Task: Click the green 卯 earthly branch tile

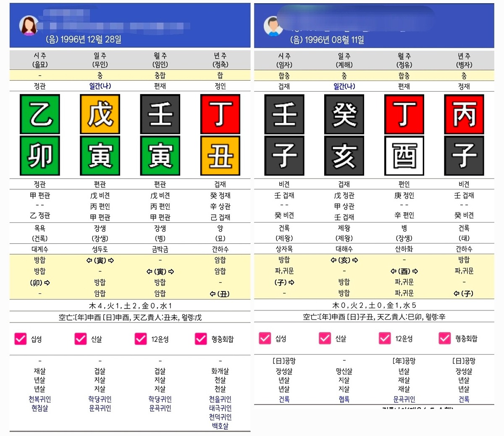Action: [40, 156]
